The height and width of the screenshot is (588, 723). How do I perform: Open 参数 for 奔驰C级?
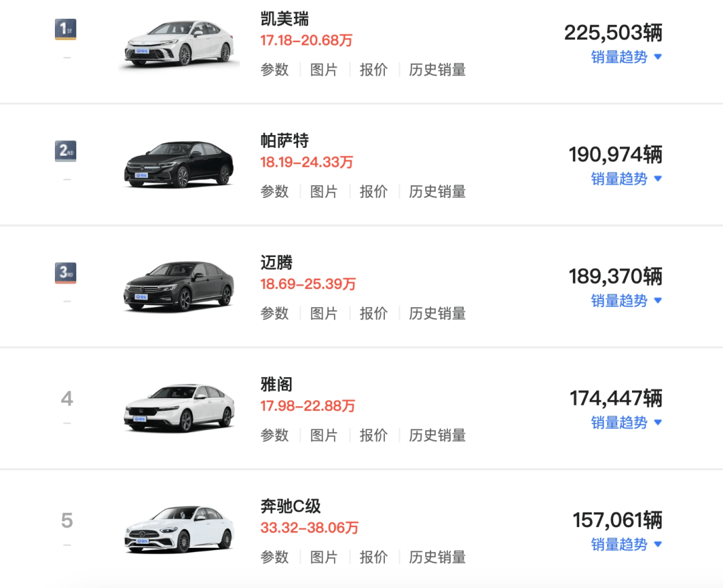[x=274, y=557]
